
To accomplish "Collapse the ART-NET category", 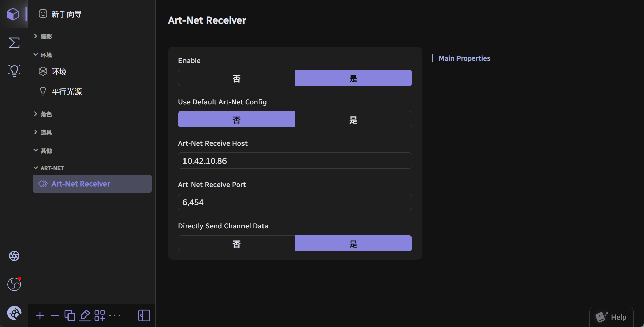I will click(52, 168).
